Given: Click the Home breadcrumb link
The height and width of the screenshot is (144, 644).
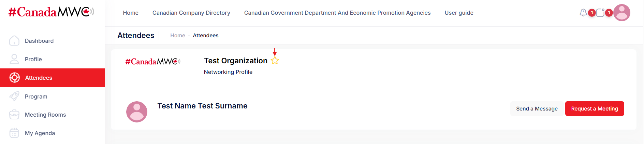Looking at the screenshot, I should point(177,36).
